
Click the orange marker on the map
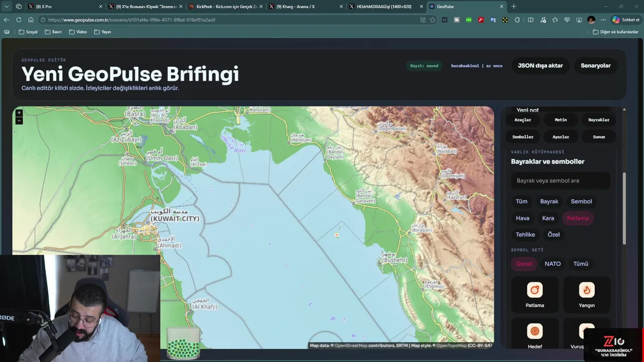(x=337, y=235)
